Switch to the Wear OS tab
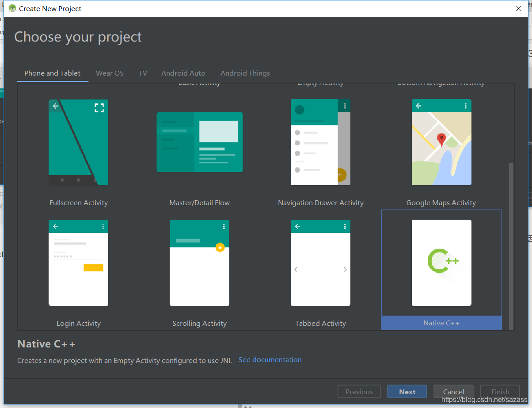 click(110, 73)
